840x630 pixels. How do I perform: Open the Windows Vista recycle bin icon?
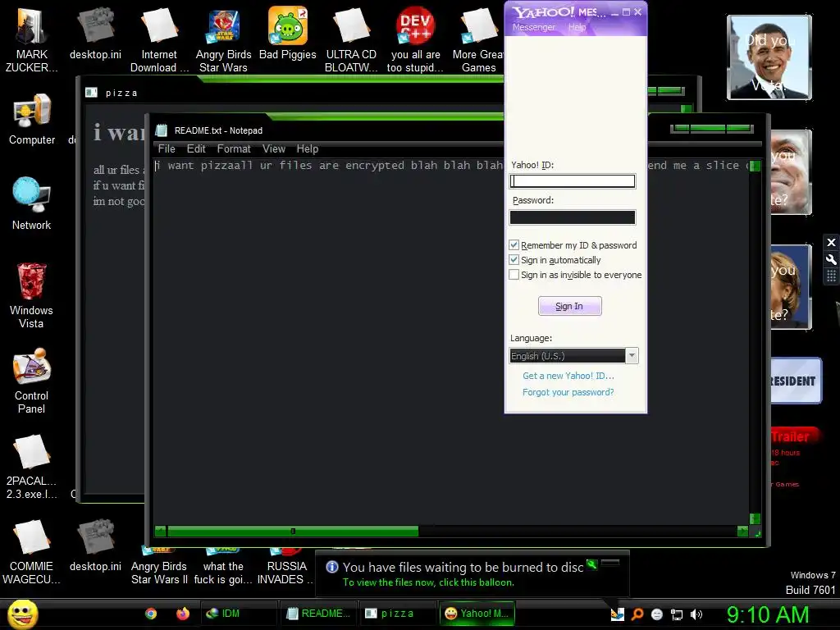click(x=31, y=295)
